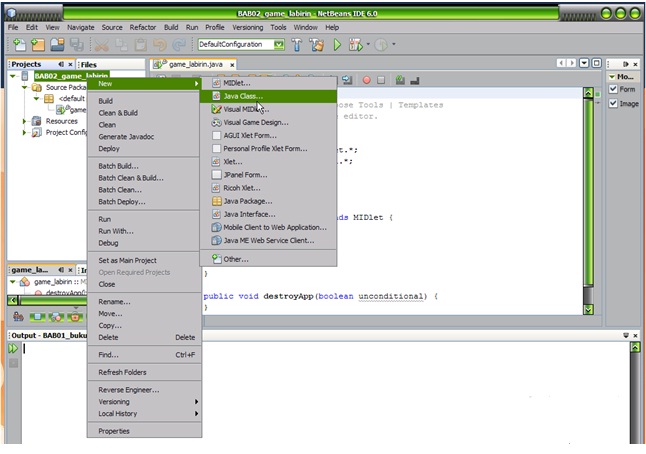Run the main project with green arrow

tap(337, 44)
